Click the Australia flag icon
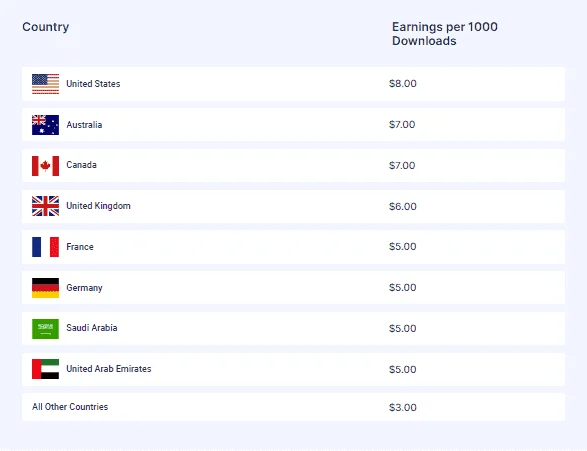This screenshot has width=587, height=451. point(45,125)
